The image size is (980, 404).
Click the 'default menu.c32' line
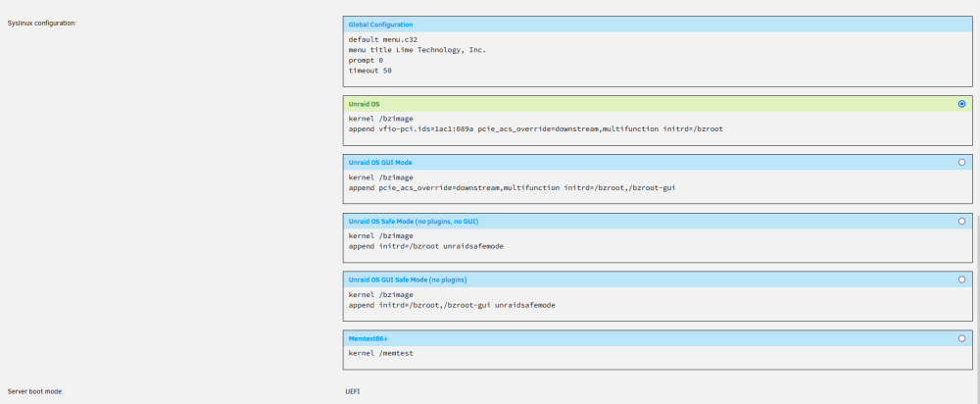(382, 39)
